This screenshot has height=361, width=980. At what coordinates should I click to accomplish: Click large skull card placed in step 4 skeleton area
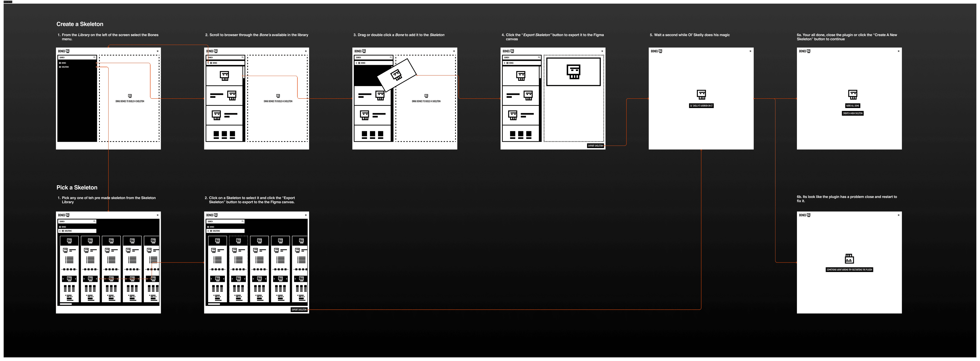(x=573, y=72)
